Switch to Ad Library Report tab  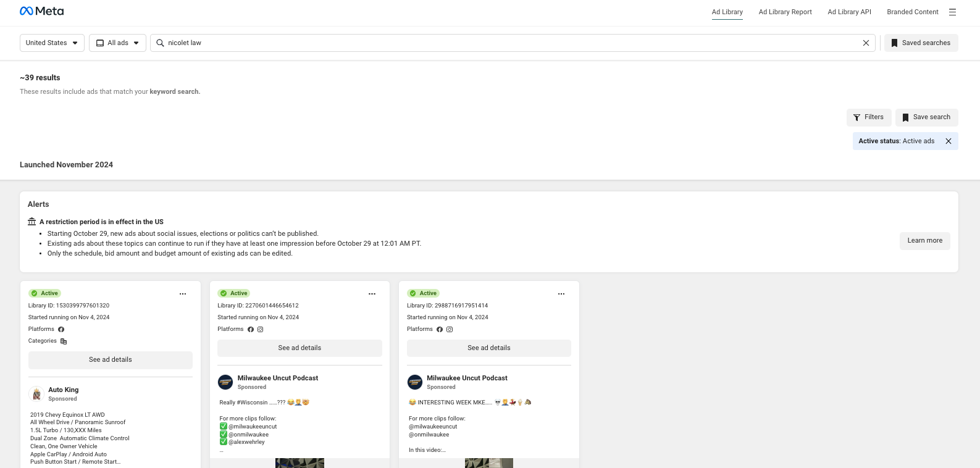click(x=785, y=12)
